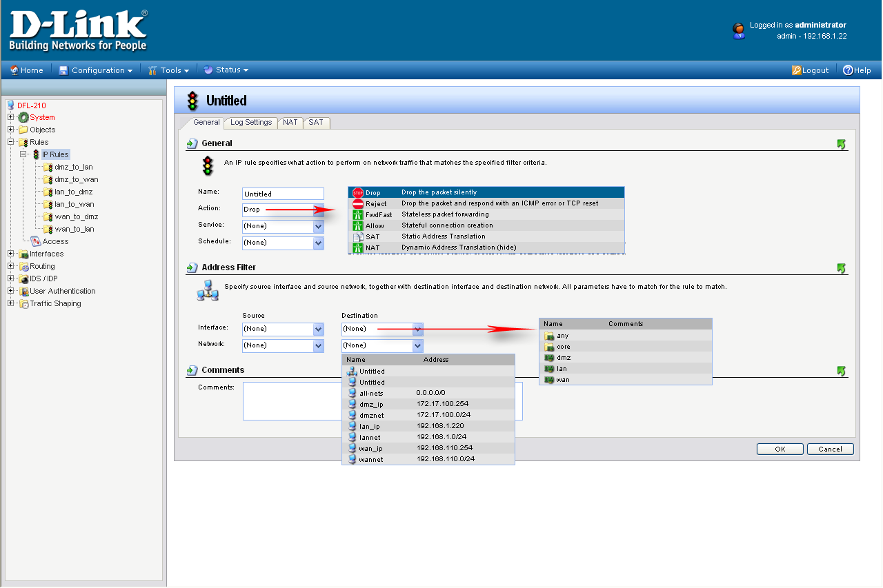Collapse the Rules tree node
This screenshot has width=883, height=588.
(11, 142)
